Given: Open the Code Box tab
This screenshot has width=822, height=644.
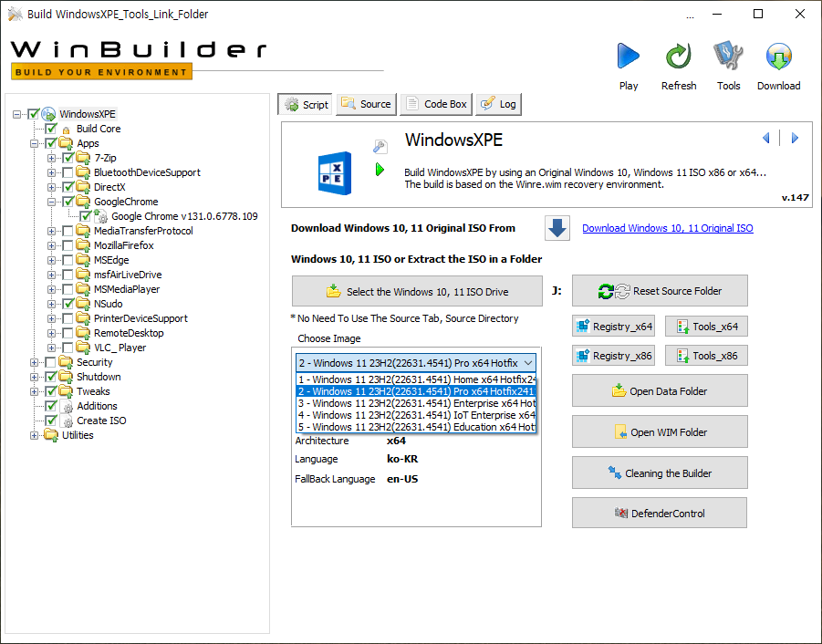Looking at the screenshot, I should point(437,104).
